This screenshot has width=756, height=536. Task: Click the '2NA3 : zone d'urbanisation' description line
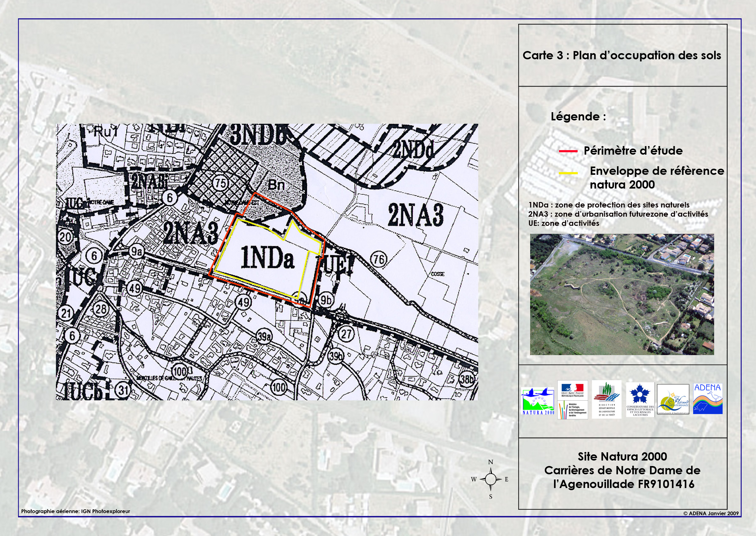[618, 214]
